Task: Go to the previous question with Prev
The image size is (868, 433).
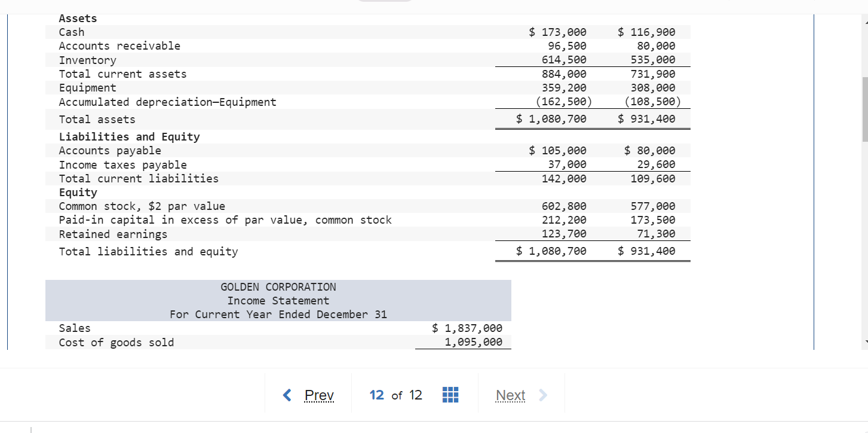Action: (319, 395)
